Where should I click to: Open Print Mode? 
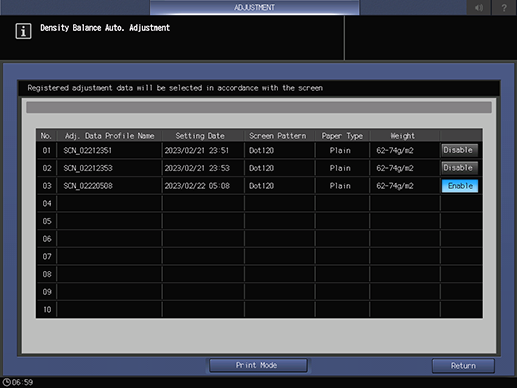point(258,365)
